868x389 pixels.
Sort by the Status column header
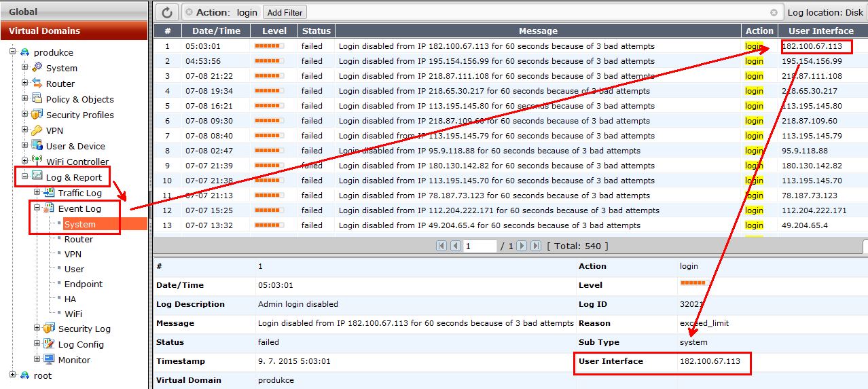tap(317, 31)
